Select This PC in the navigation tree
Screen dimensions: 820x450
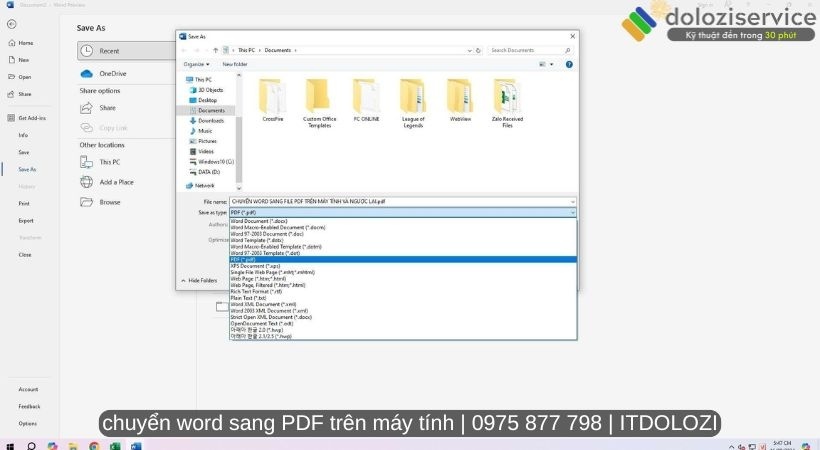pos(199,80)
